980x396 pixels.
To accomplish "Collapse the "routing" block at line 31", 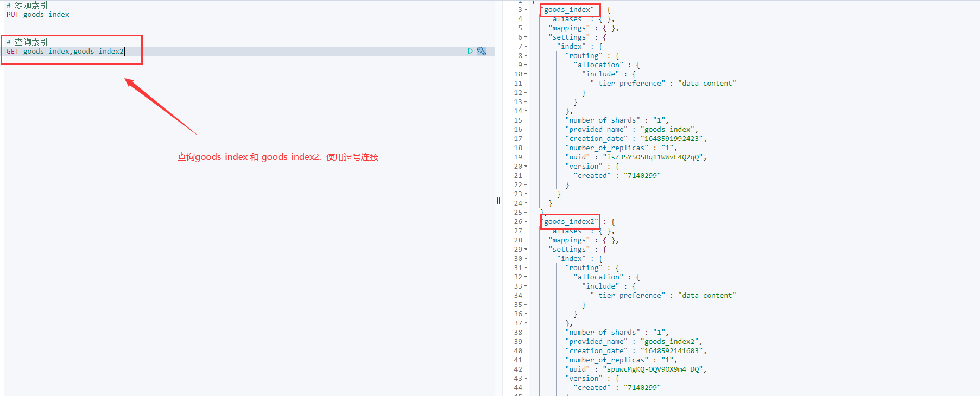I will (x=526, y=268).
